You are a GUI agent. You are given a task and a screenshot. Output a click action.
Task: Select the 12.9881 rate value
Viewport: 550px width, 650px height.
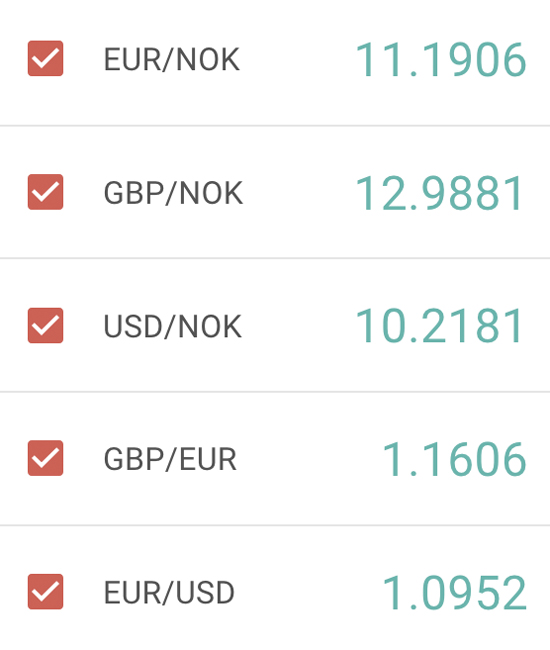440,193
